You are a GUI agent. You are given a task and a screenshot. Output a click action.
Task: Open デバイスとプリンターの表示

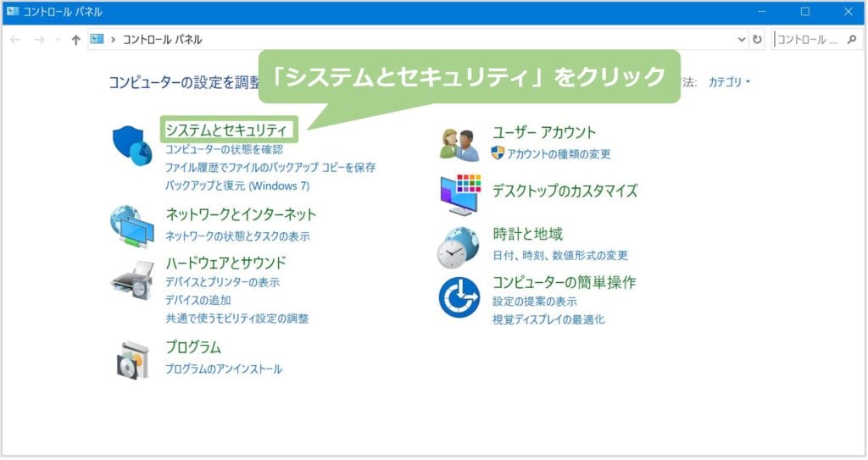coord(223,282)
